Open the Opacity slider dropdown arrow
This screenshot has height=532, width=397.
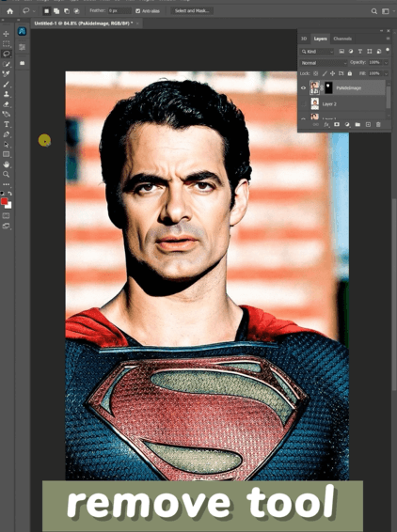click(386, 63)
